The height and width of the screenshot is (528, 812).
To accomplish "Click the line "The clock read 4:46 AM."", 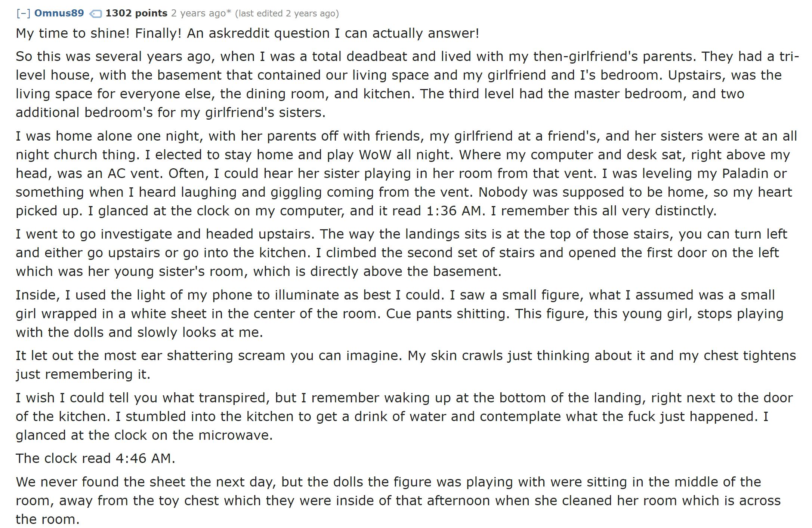I will [x=95, y=458].
